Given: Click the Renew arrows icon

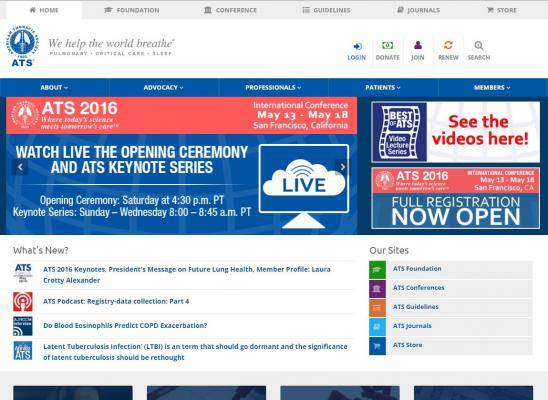Looking at the screenshot, I should [448, 45].
